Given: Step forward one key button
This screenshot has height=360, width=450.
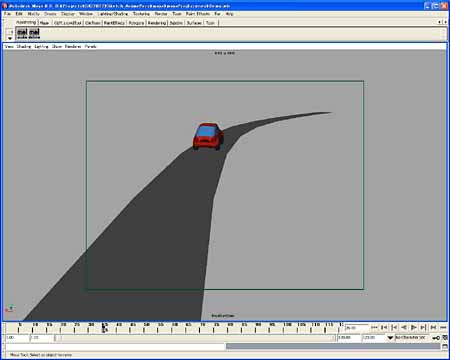Looking at the screenshot, I should pyautogui.click(x=424, y=328).
